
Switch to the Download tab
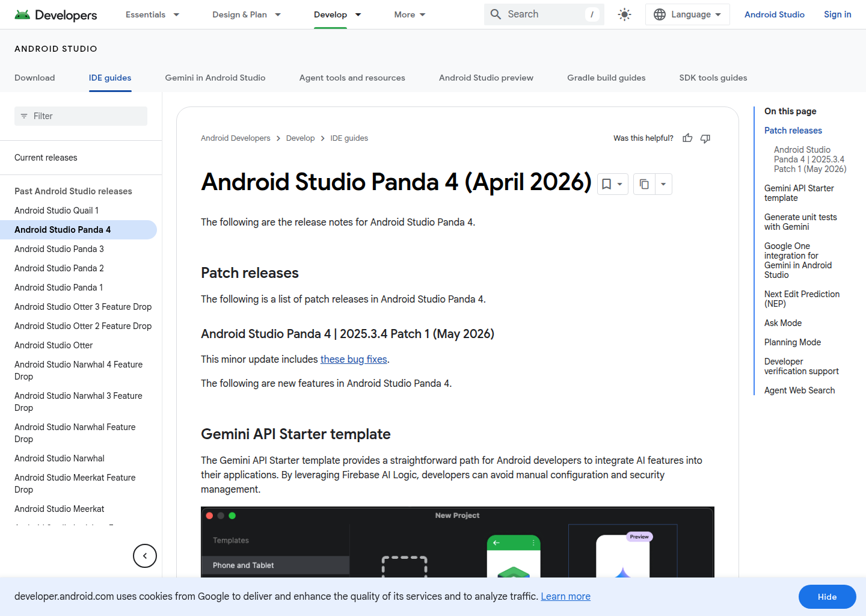point(35,78)
